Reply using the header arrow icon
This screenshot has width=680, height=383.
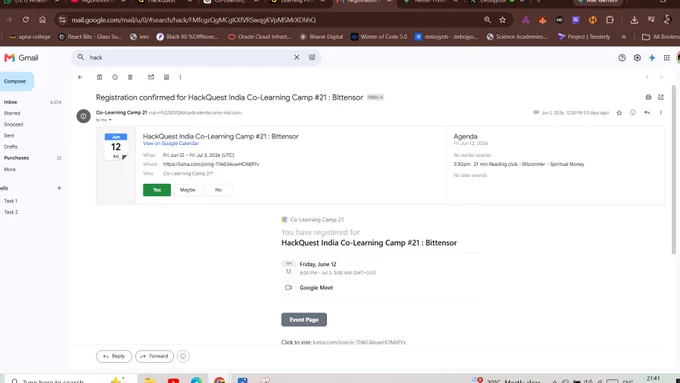pos(647,113)
